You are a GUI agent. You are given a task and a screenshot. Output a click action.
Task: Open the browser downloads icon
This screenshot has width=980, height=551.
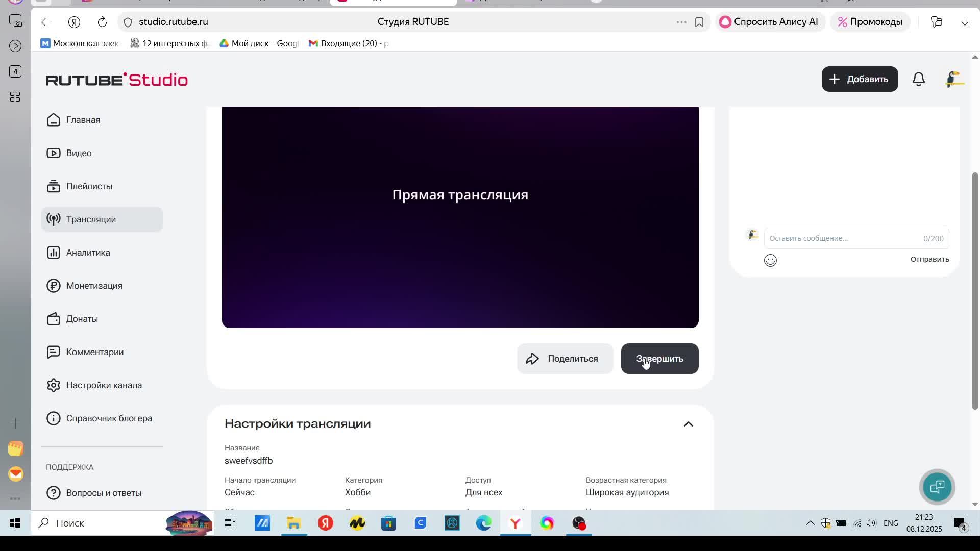(964, 22)
